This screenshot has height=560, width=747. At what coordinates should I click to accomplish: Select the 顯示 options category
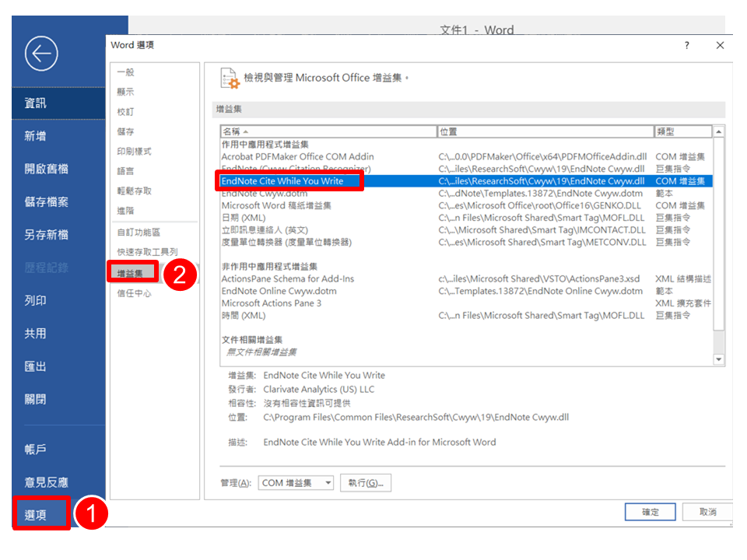click(154, 92)
